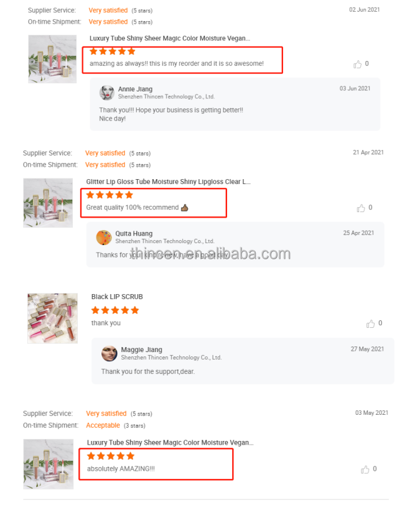420x505 pixels.
Task: Click Quita Huang's name in reply
Action: pyautogui.click(x=134, y=233)
